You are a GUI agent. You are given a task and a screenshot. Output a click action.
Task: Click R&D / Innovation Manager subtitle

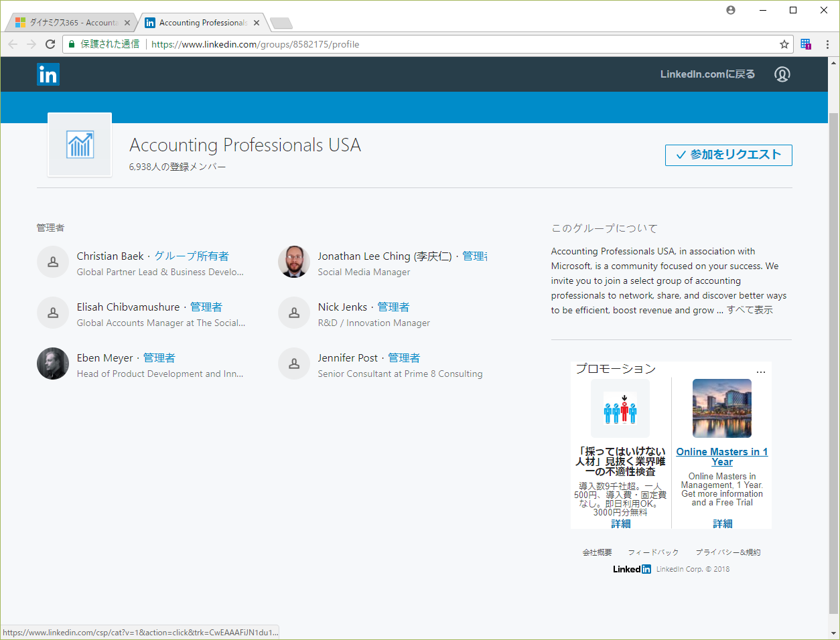[374, 323]
